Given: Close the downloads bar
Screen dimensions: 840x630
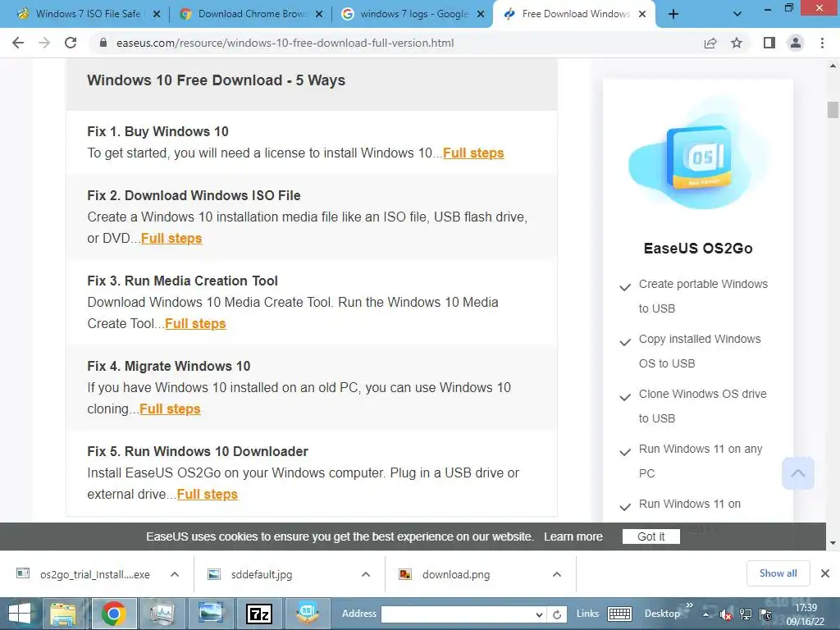Looking at the screenshot, I should [x=825, y=573].
